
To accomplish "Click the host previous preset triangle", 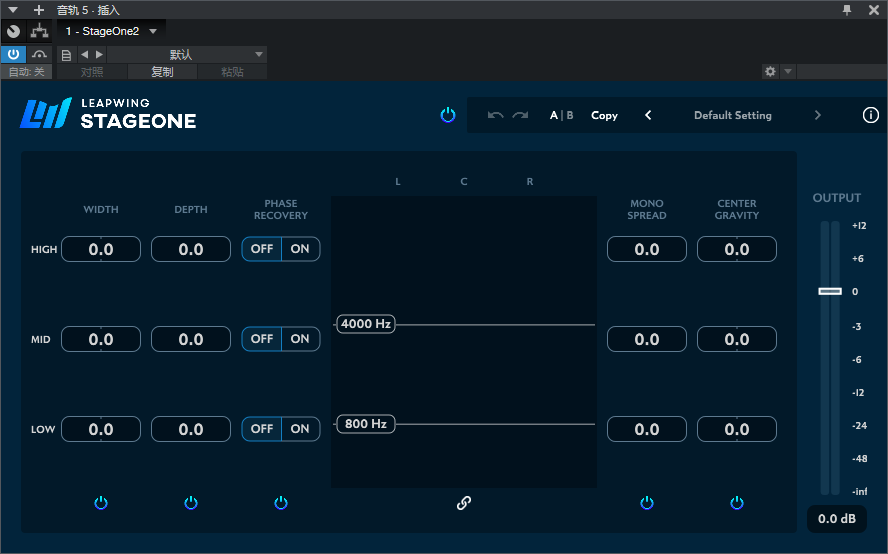I will coord(84,54).
